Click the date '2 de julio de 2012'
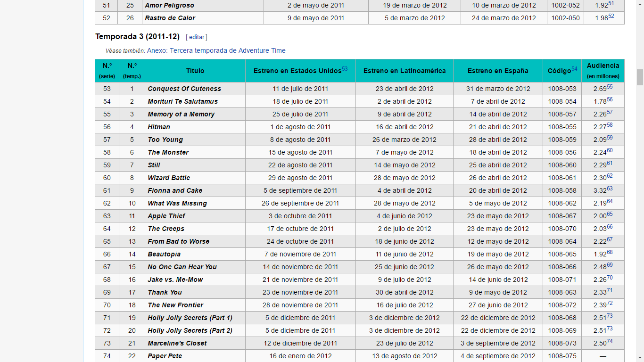This screenshot has width=644, height=362. click(x=405, y=229)
